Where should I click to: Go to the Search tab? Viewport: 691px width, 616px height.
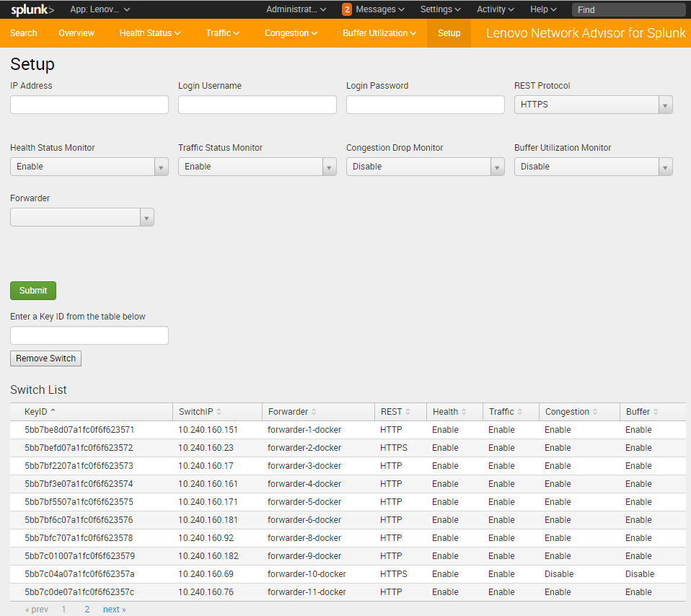coord(24,33)
